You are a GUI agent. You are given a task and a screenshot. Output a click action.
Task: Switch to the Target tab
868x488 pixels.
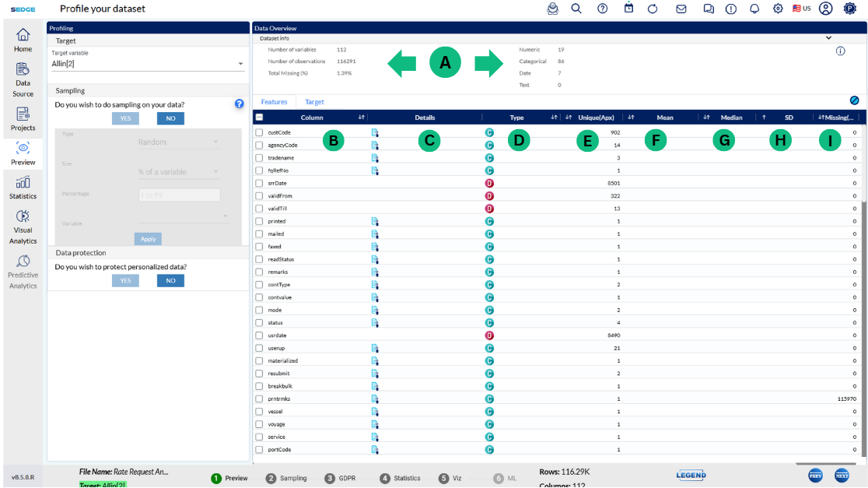click(x=314, y=102)
